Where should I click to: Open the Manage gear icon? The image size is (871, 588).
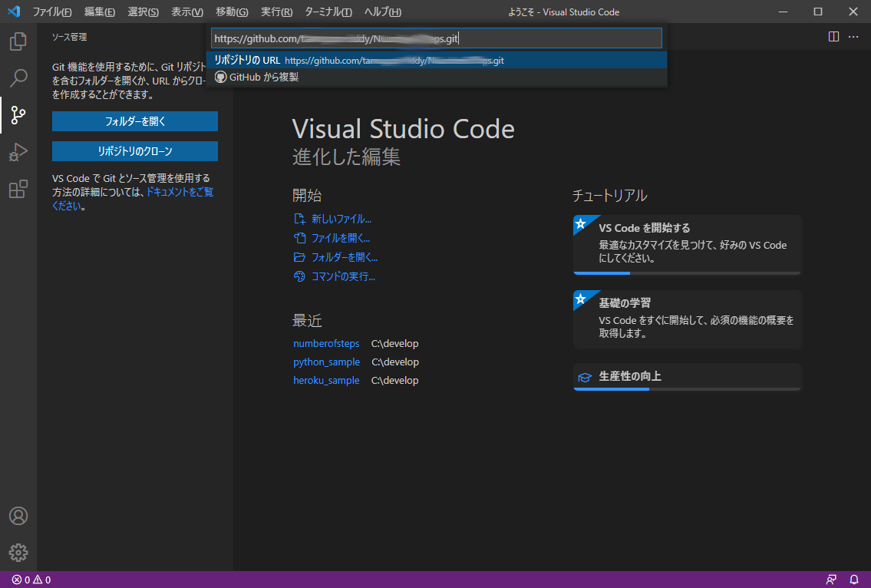[18, 552]
